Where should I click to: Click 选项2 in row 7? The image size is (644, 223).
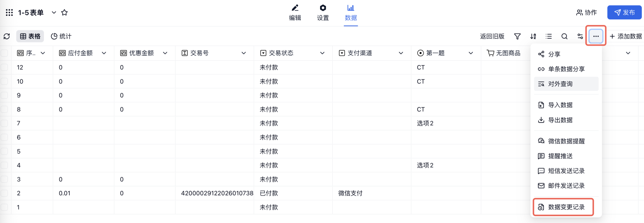click(x=425, y=123)
